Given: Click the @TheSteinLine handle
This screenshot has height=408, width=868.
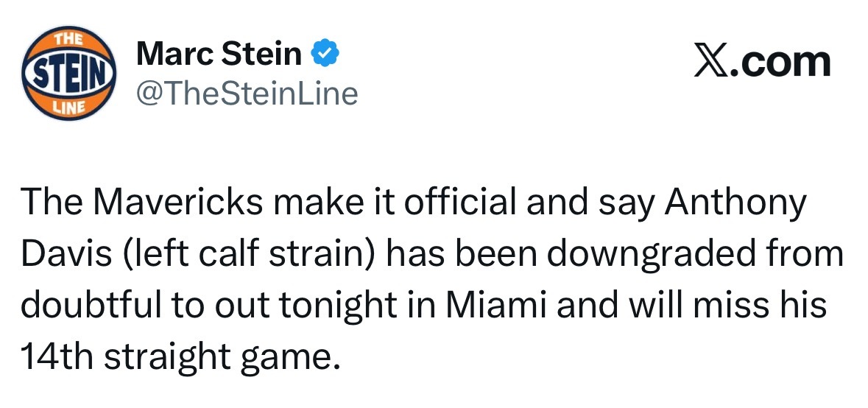Looking at the screenshot, I should pyautogui.click(x=247, y=94).
